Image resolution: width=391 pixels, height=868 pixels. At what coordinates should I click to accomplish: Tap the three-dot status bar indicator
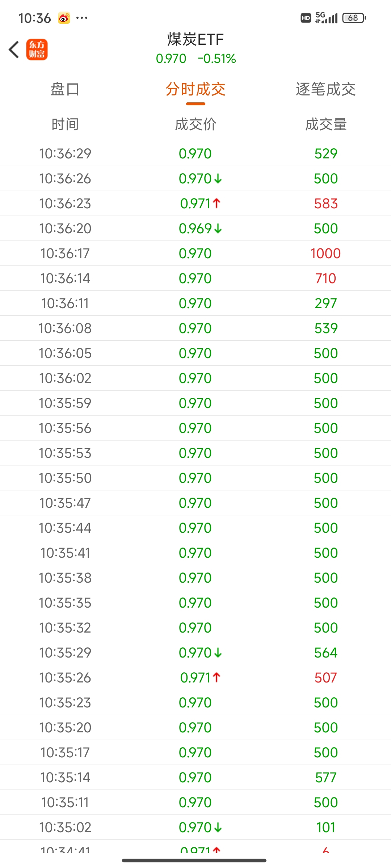point(82,18)
